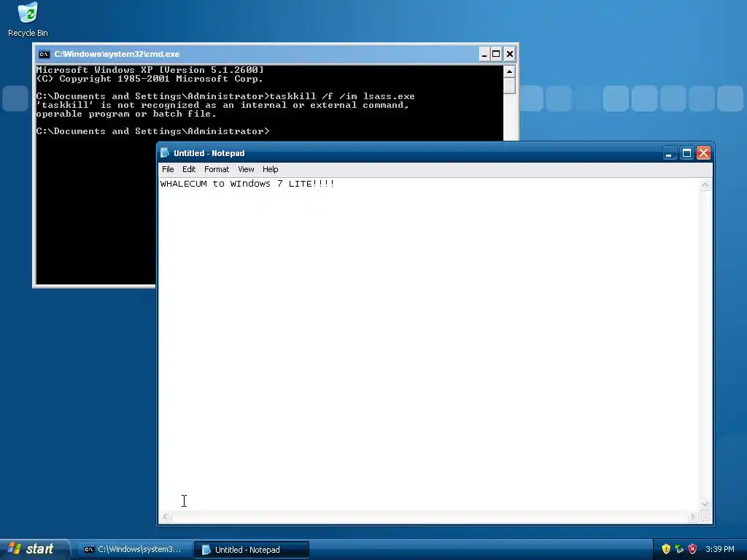The height and width of the screenshot is (560, 747).
Task: Open the Recycle Bin desktop icon
Action: pyautogui.click(x=28, y=20)
